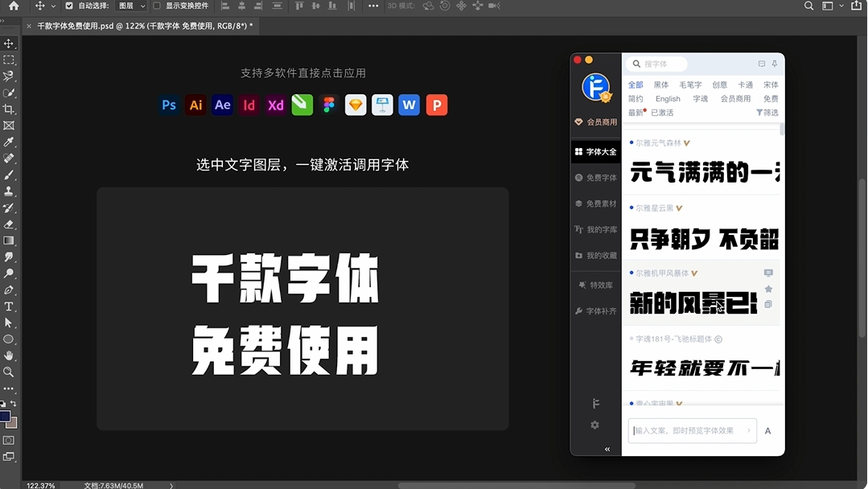The image size is (868, 489).
Task: Click the 搜字体 search field
Action: pyautogui.click(x=656, y=64)
